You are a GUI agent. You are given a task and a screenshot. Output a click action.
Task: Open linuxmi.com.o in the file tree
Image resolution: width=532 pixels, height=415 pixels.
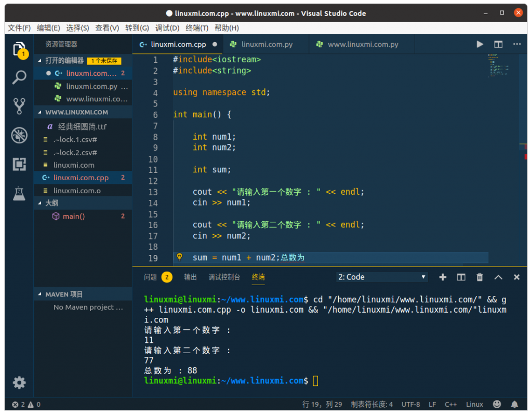[83, 191]
